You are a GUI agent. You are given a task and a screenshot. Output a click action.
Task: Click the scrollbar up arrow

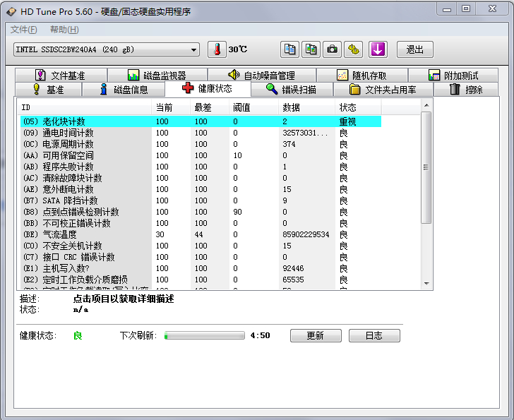click(426, 105)
